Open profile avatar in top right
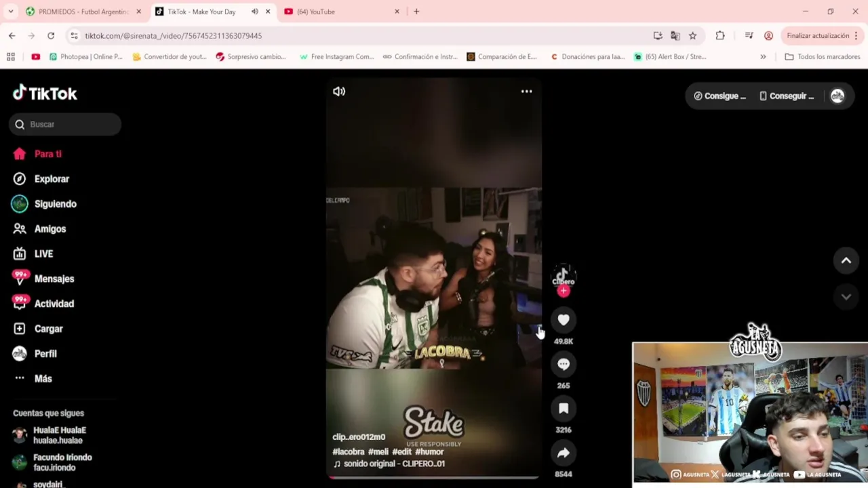Image resolution: width=868 pixels, height=488 pixels. tap(837, 96)
